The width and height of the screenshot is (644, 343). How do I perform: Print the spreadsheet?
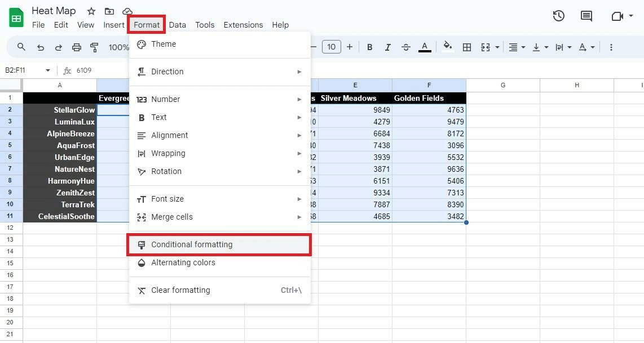pos(76,47)
